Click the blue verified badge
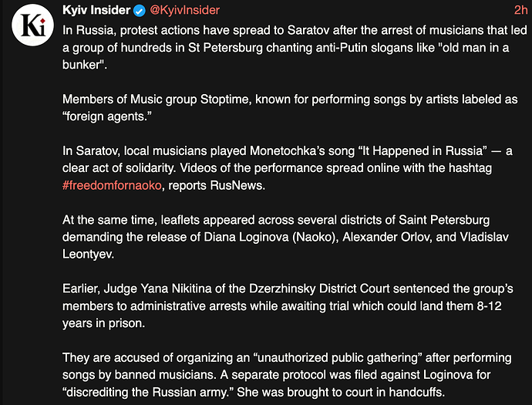This screenshot has height=405, width=532. (x=139, y=10)
